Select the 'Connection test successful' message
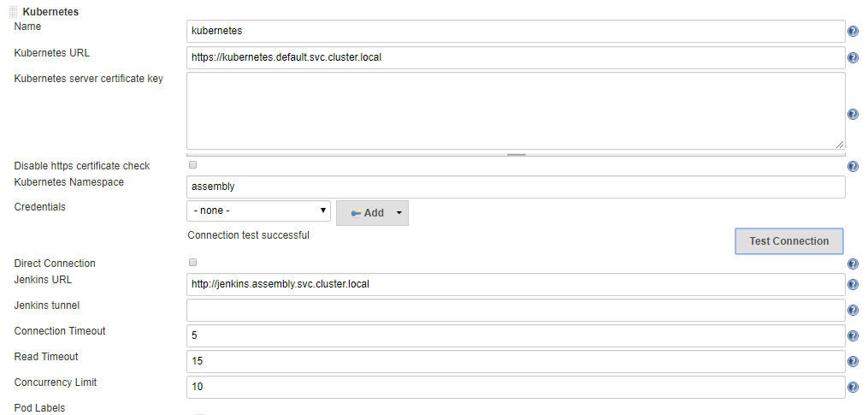Screen dimensions: 868x415 coord(249,235)
